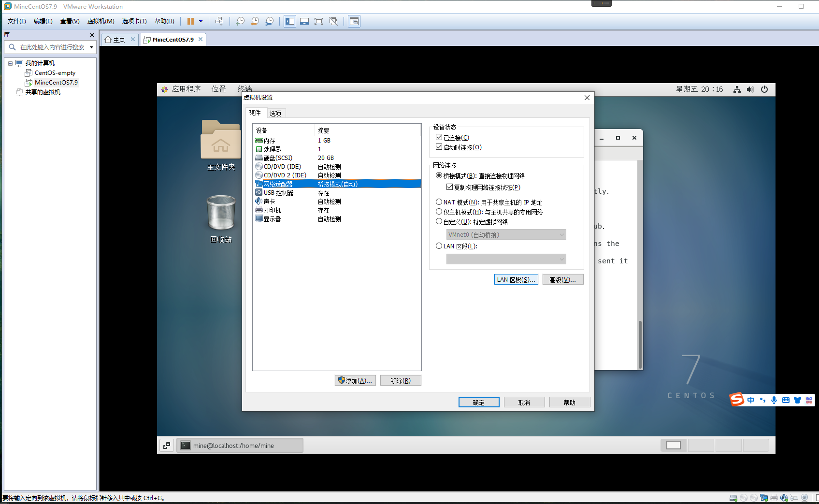
Task: Click the 帮助 button in the dialog
Action: pyautogui.click(x=570, y=403)
